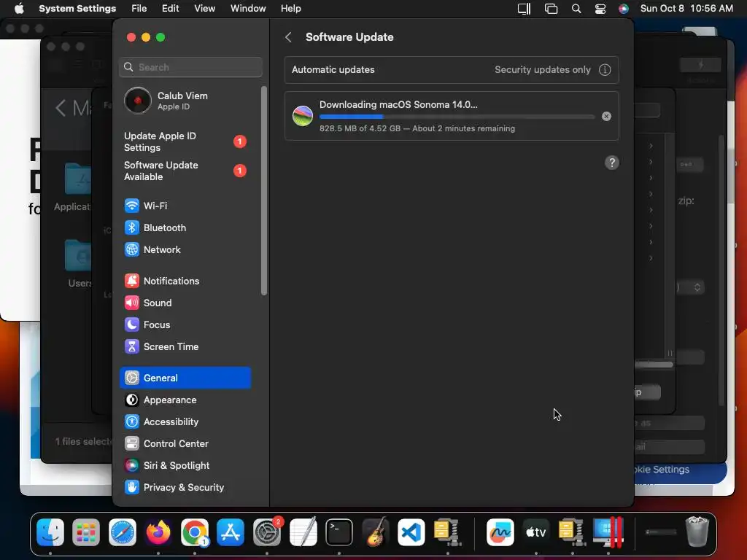Open Terminal from the Dock
The width and height of the screenshot is (747, 560).
339,532
